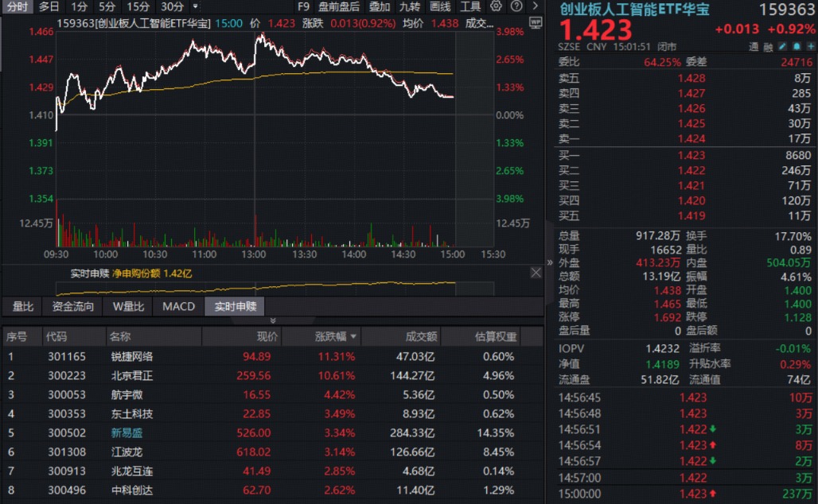Viewport: 818px width, 504px height.
Task: Click the WP monitor icon
Action: coord(536,23)
